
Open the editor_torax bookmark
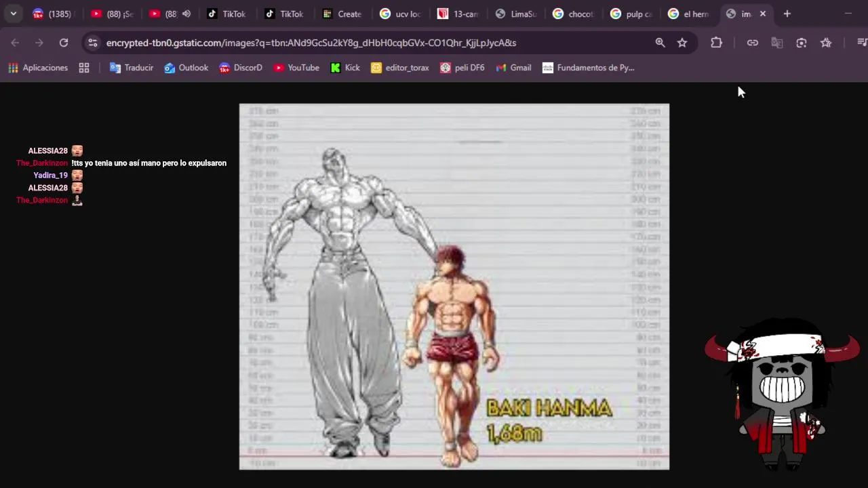tap(400, 68)
